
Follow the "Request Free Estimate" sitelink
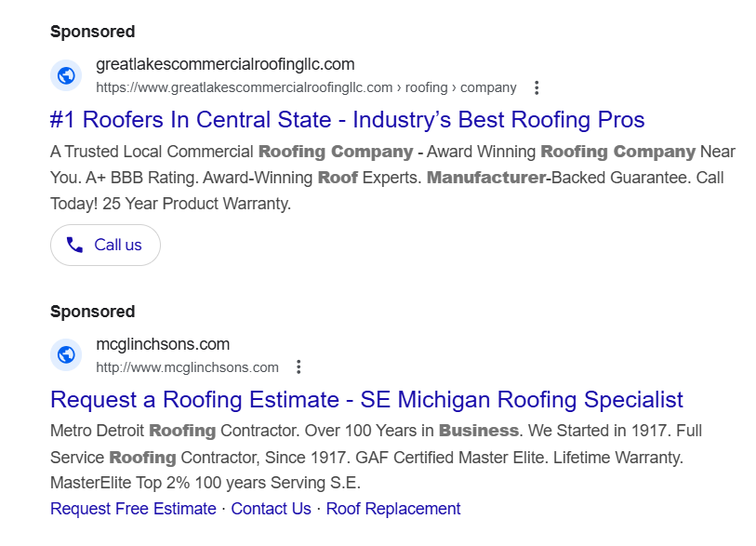[x=133, y=509]
